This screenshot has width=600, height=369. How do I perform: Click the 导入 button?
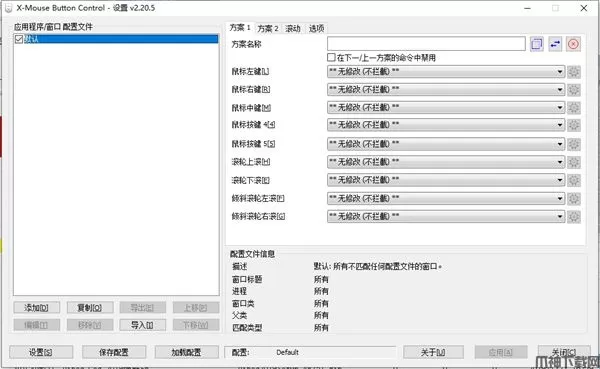[143, 325]
